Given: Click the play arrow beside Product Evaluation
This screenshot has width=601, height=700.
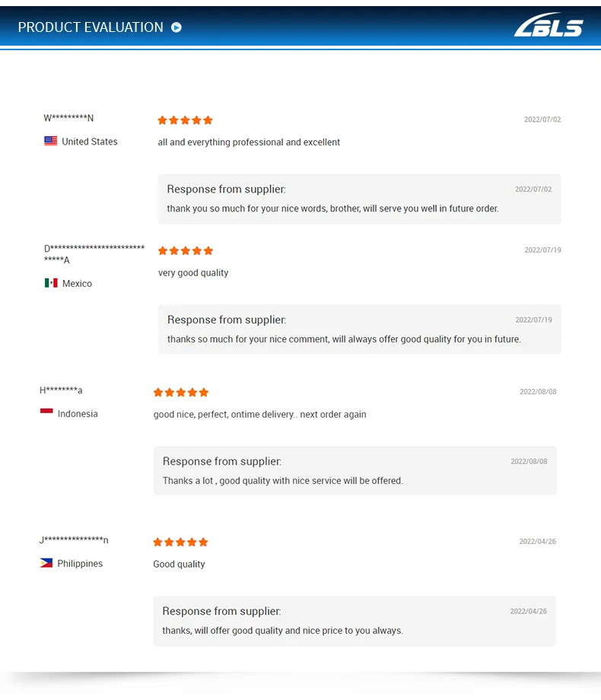Looking at the screenshot, I should [176, 27].
